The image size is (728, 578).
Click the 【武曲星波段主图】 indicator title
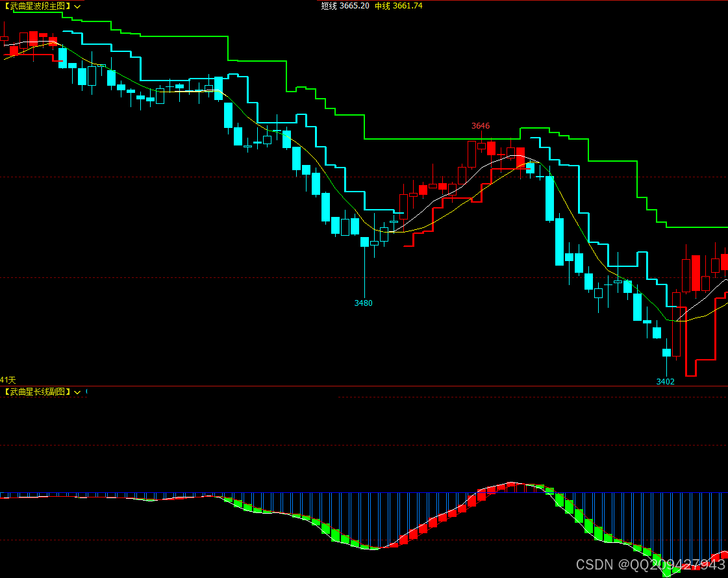36,6
